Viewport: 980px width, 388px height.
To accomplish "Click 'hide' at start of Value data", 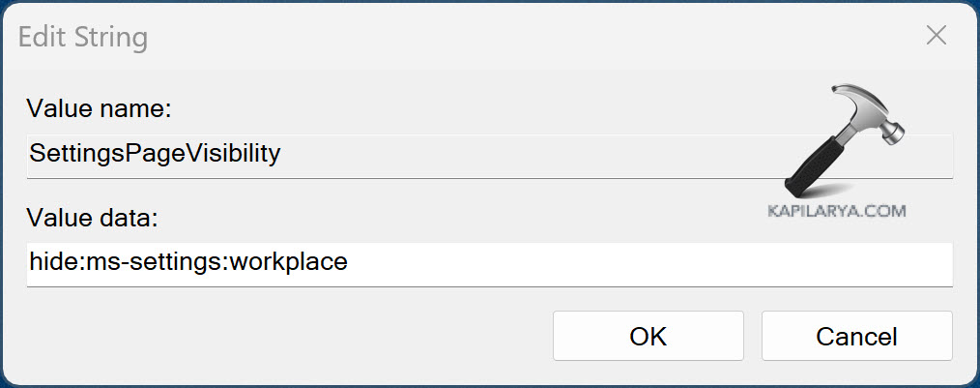I will pos(50,262).
